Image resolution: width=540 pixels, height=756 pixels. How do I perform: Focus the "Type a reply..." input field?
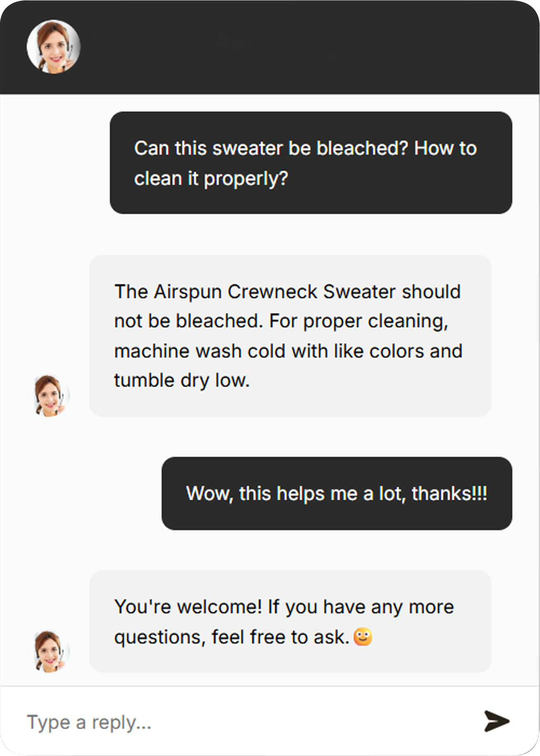click(248, 722)
